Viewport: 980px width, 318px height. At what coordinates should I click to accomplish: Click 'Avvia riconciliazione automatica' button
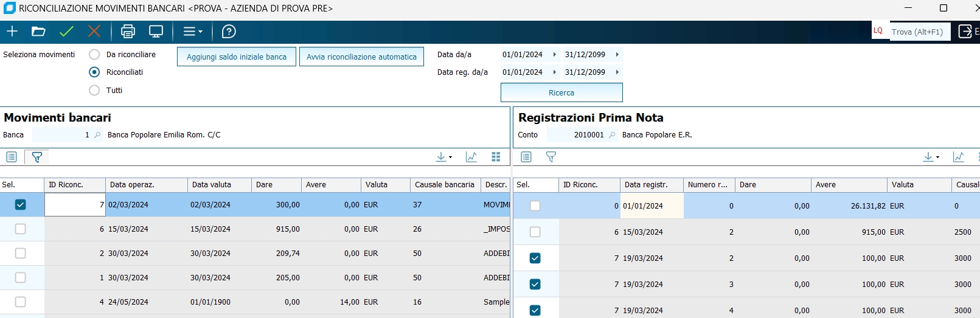[361, 57]
